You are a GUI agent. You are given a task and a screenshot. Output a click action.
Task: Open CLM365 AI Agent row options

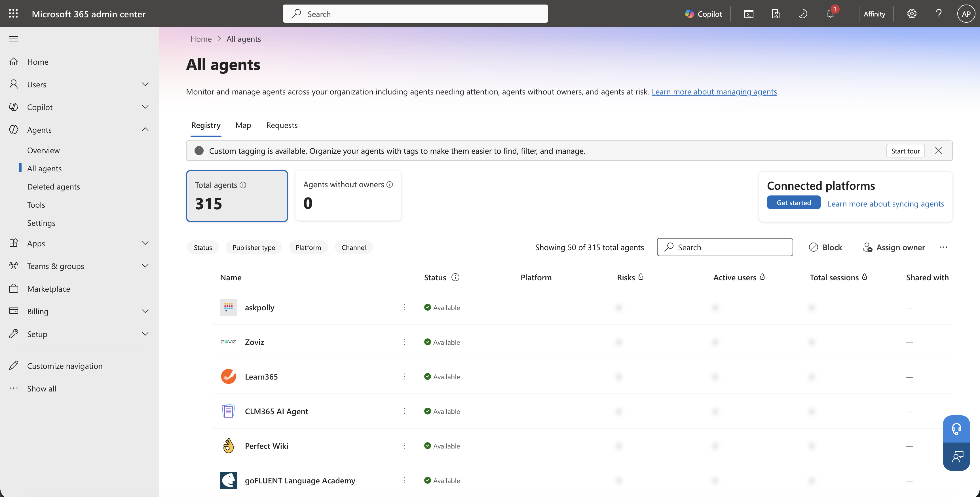click(404, 411)
